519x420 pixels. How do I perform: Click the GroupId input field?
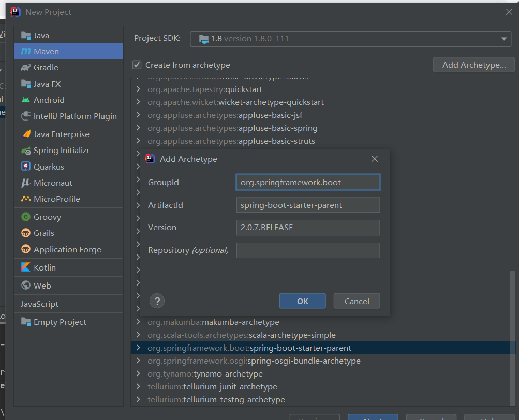(308, 183)
